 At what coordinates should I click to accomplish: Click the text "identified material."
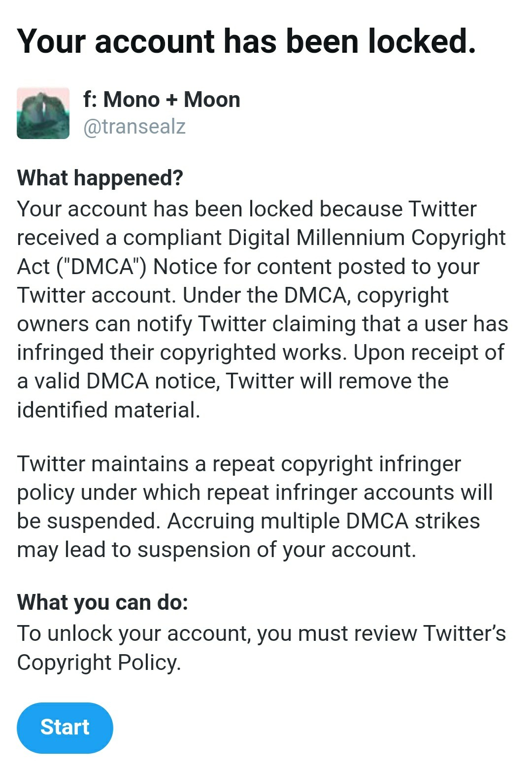pyautogui.click(x=108, y=410)
